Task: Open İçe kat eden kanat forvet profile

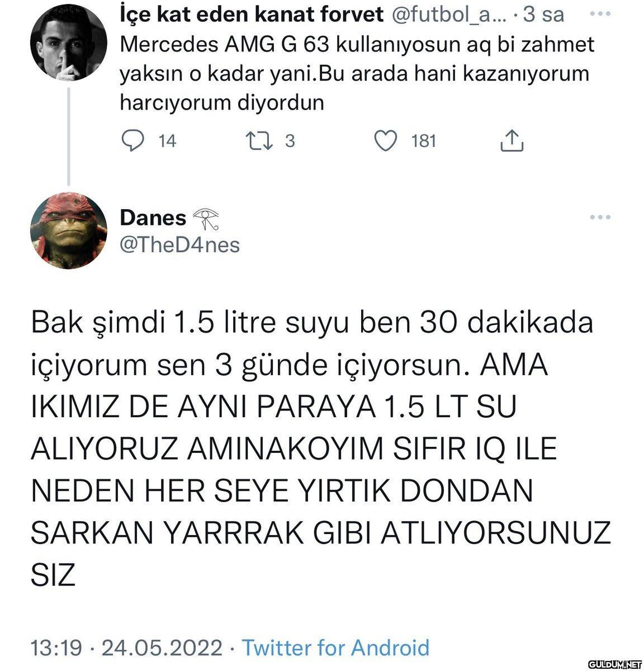Action: [x=252, y=16]
